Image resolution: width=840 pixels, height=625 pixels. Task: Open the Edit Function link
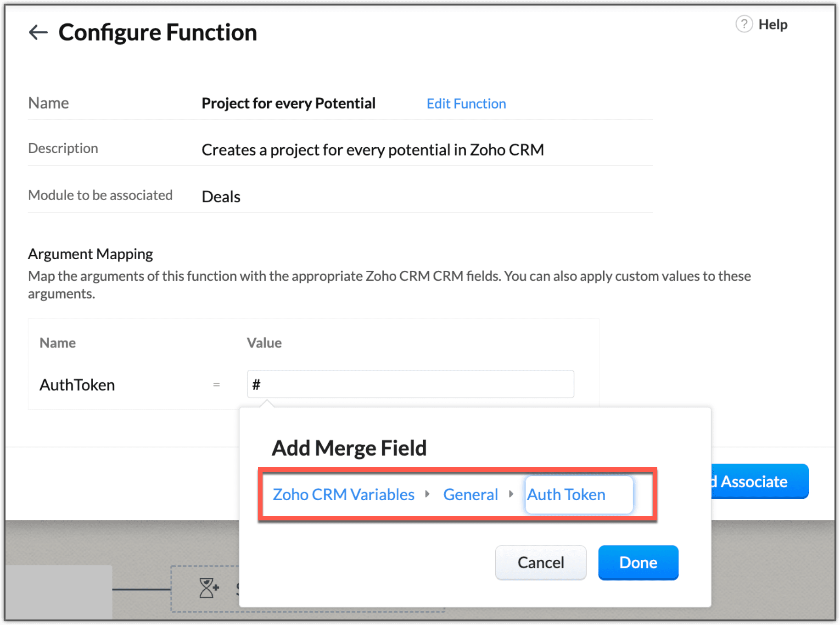(x=466, y=104)
